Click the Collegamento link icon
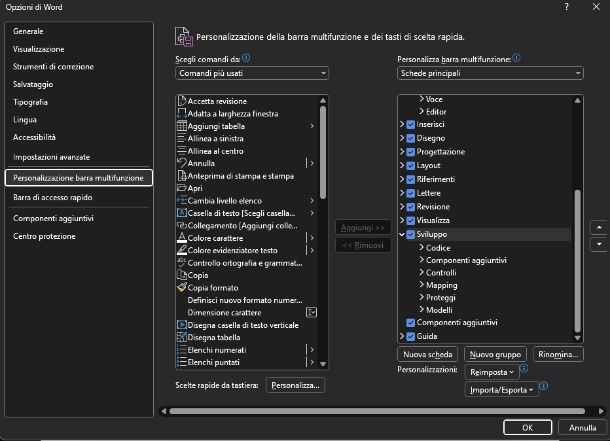Viewport: 610px width, 441px height. [182, 226]
